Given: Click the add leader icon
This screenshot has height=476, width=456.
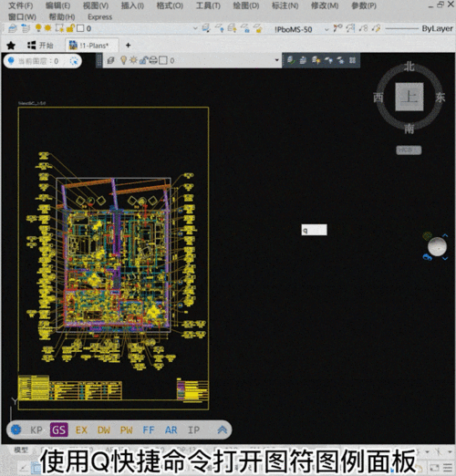Looking at the screenshot, I should point(350,28).
